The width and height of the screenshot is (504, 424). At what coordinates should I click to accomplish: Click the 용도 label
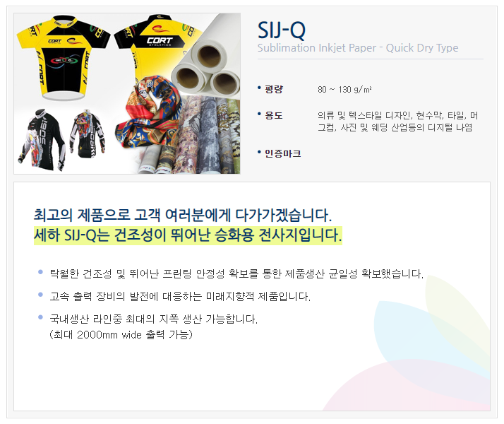click(274, 115)
